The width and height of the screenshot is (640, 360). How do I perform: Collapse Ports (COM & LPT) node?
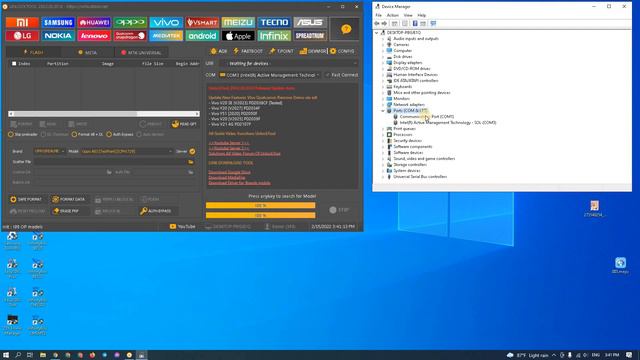click(383, 111)
